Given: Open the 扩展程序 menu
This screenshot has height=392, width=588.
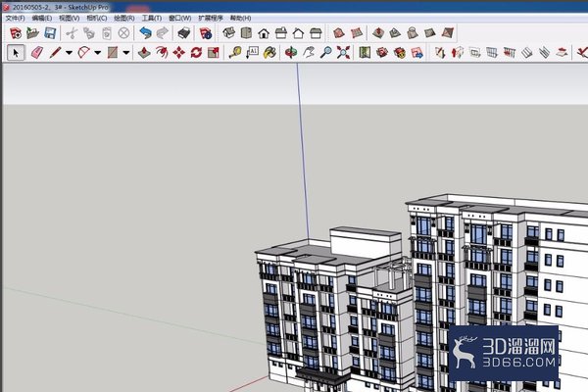Looking at the screenshot, I should (x=211, y=18).
